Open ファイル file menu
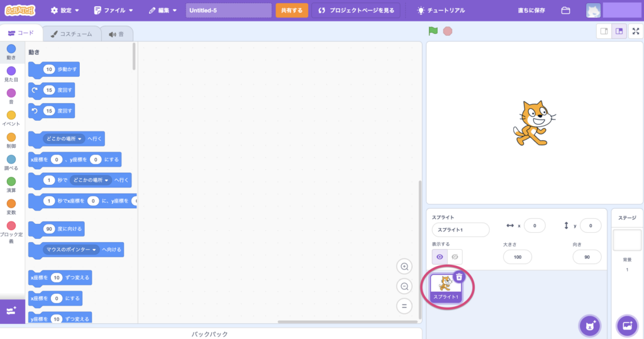This screenshot has height=339, width=644. click(113, 10)
